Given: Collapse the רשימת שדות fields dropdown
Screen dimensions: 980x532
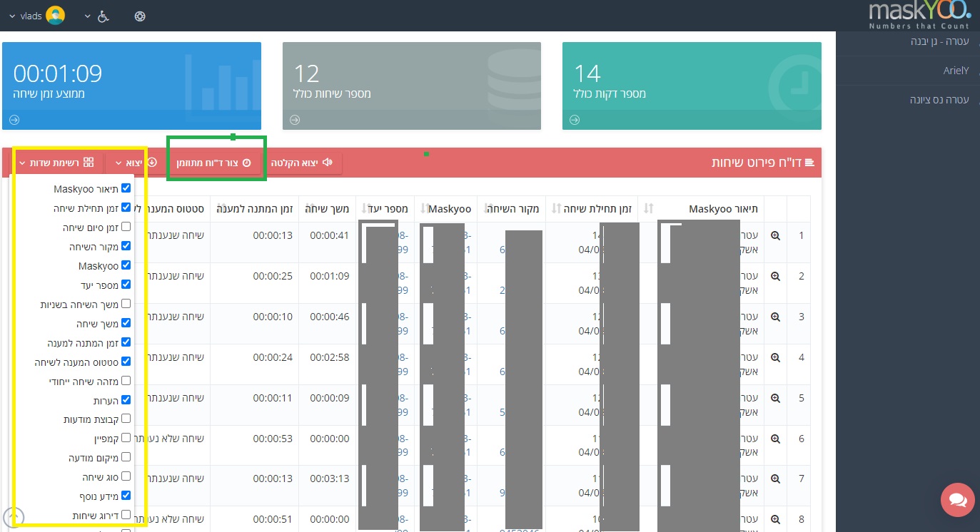Looking at the screenshot, I should point(56,163).
